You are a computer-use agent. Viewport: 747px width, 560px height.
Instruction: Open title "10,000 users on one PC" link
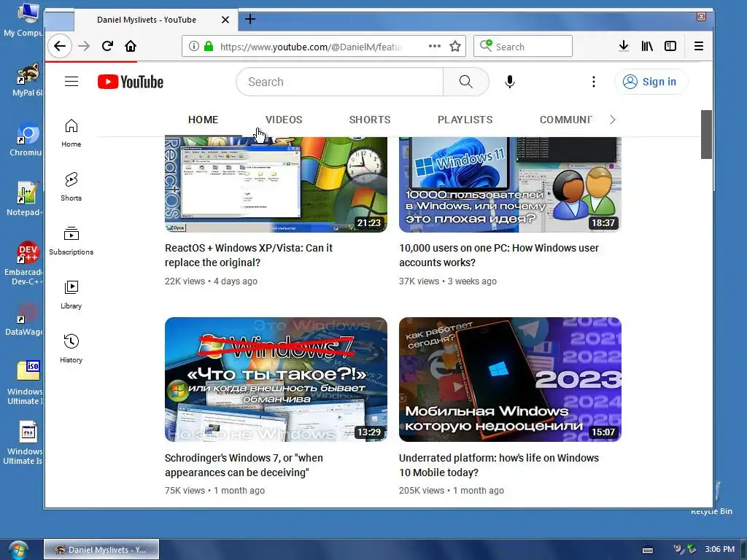coord(499,255)
